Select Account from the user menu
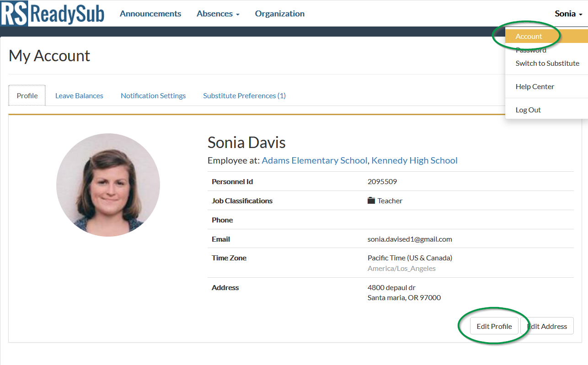The height and width of the screenshot is (365, 588). [529, 36]
